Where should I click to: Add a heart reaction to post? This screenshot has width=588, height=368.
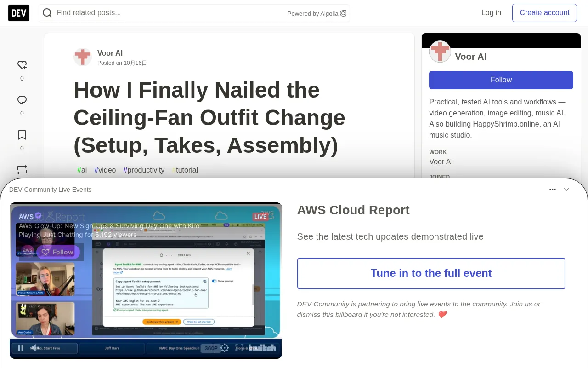coord(22,65)
